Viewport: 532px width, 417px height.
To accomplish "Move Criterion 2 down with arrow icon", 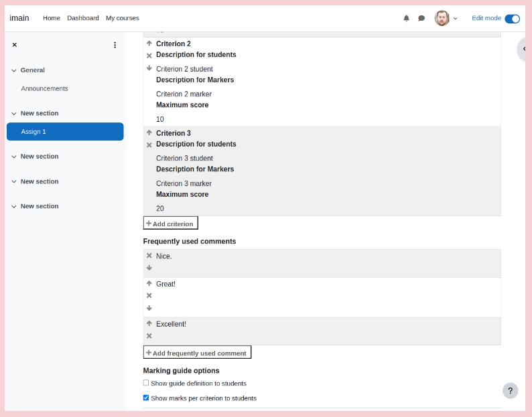I will click(149, 68).
